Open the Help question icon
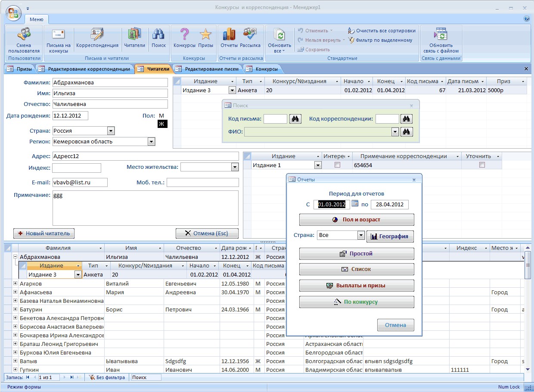 (527, 19)
